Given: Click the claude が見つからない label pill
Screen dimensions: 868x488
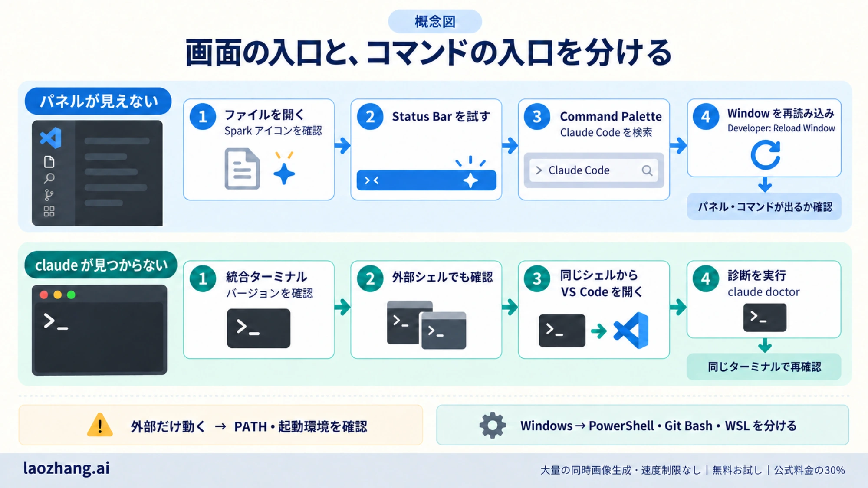Looking at the screenshot, I should click(x=101, y=265).
